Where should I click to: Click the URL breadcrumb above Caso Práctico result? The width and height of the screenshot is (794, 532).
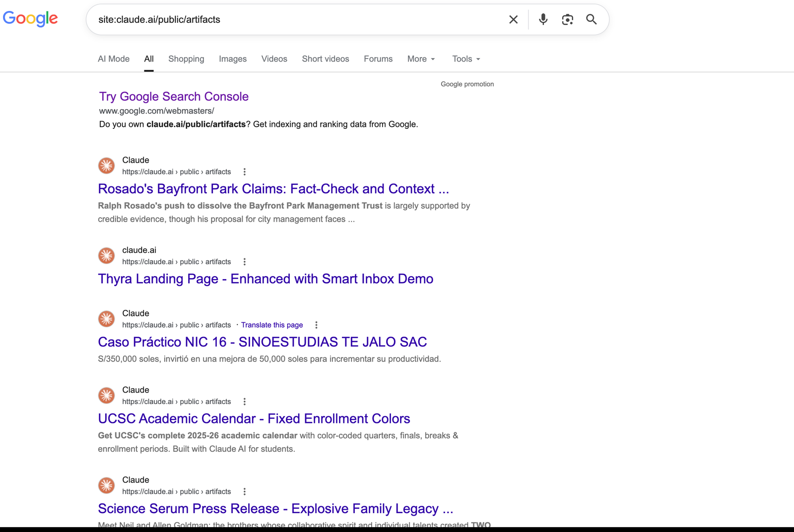pyautogui.click(x=177, y=325)
